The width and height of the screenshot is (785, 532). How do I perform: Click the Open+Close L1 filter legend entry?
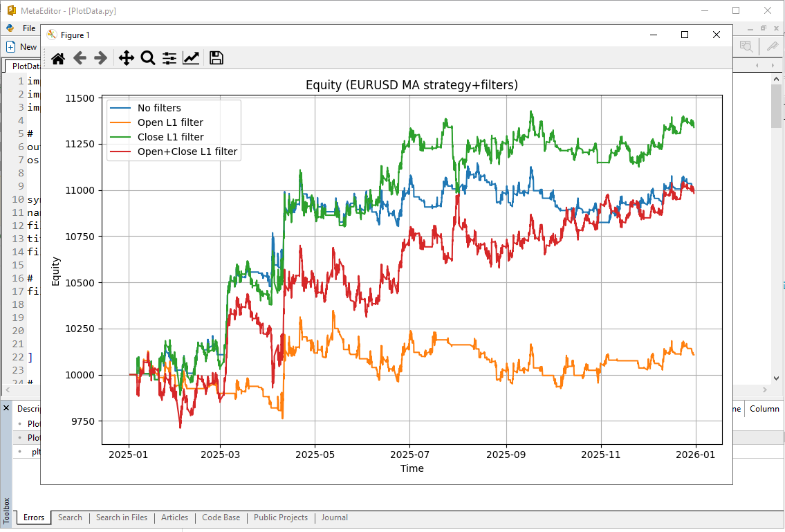point(187,152)
